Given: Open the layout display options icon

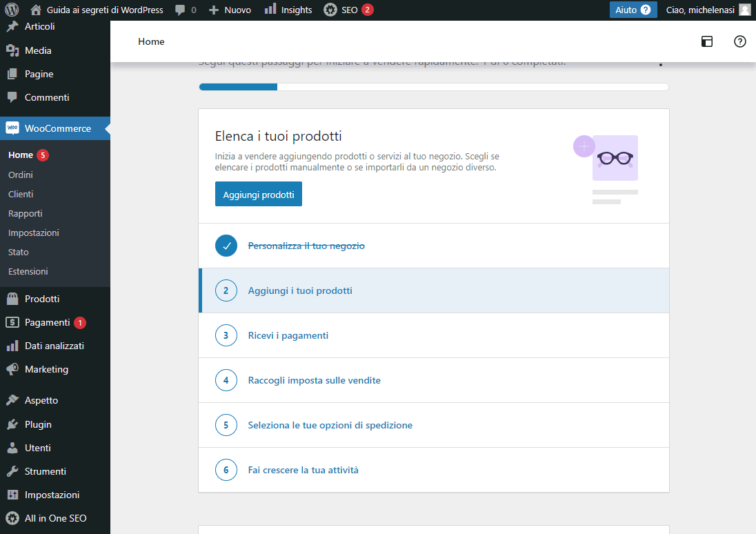Looking at the screenshot, I should 707,41.
